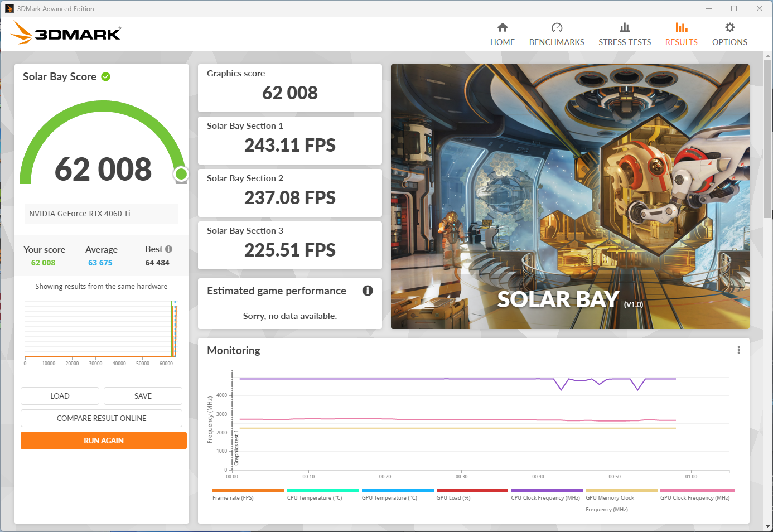Screen dimensions: 773x532
Task: Click the RUN AGAIN button
Action: pyautogui.click(x=104, y=441)
